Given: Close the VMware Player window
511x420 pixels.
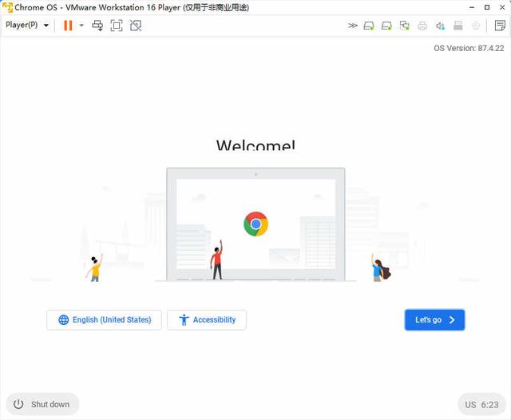Looking at the screenshot, I should tap(502, 7).
